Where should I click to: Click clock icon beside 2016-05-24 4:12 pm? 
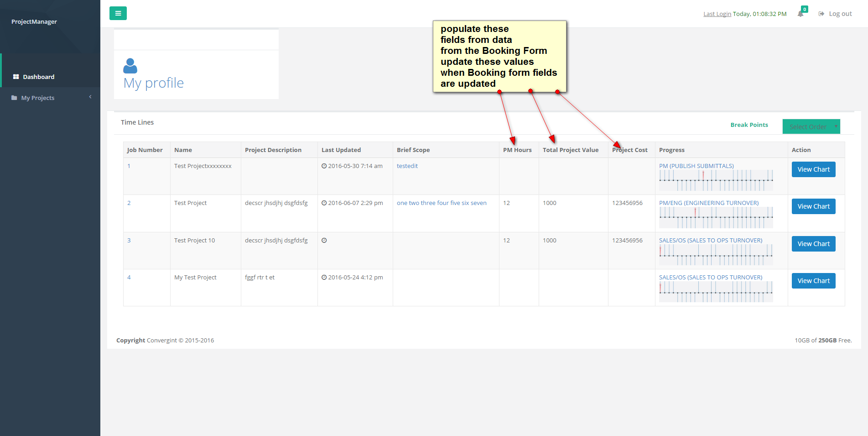(x=324, y=277)
